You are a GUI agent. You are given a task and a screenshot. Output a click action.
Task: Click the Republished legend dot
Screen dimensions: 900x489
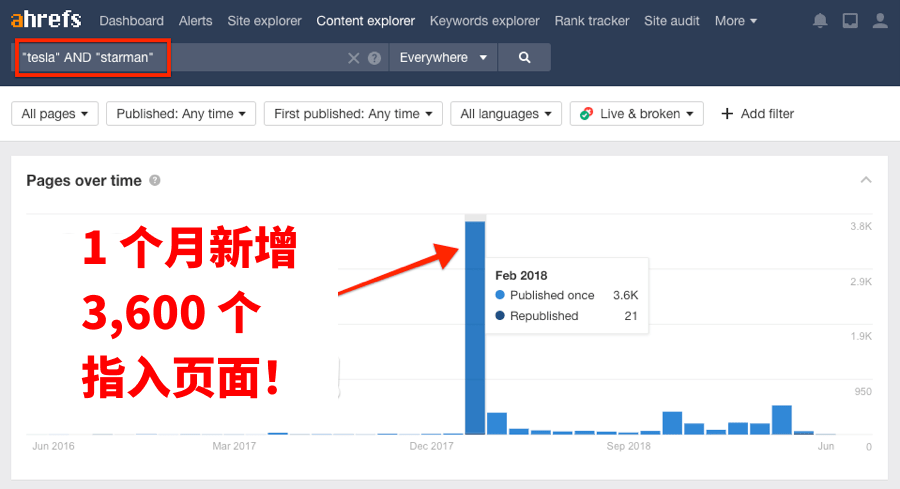(x=500, y=316)
